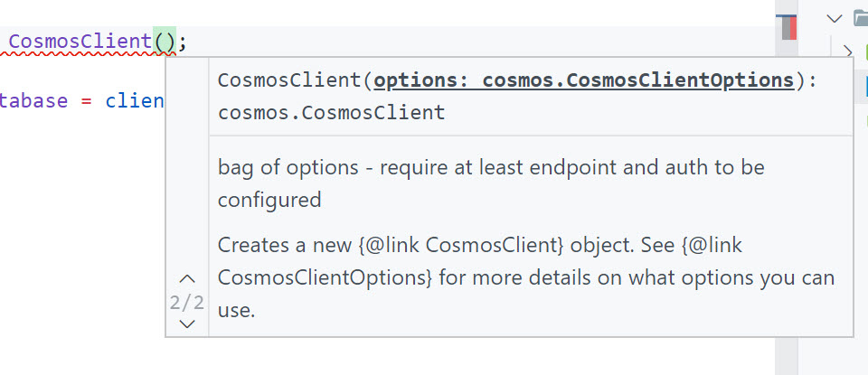This screenshot has width=868, height=375.
Task: Click the red error marker in overview ruler
Action: (793, 28)
